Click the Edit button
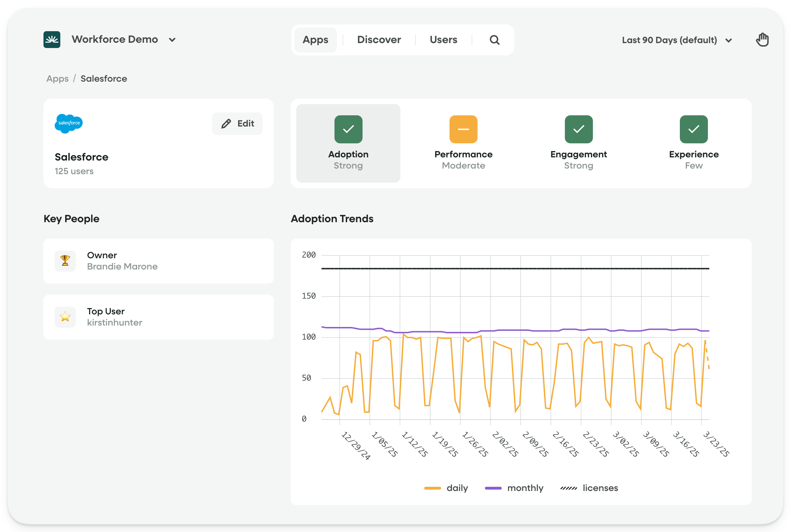This screenshot has height=532, width=791. 237,123
